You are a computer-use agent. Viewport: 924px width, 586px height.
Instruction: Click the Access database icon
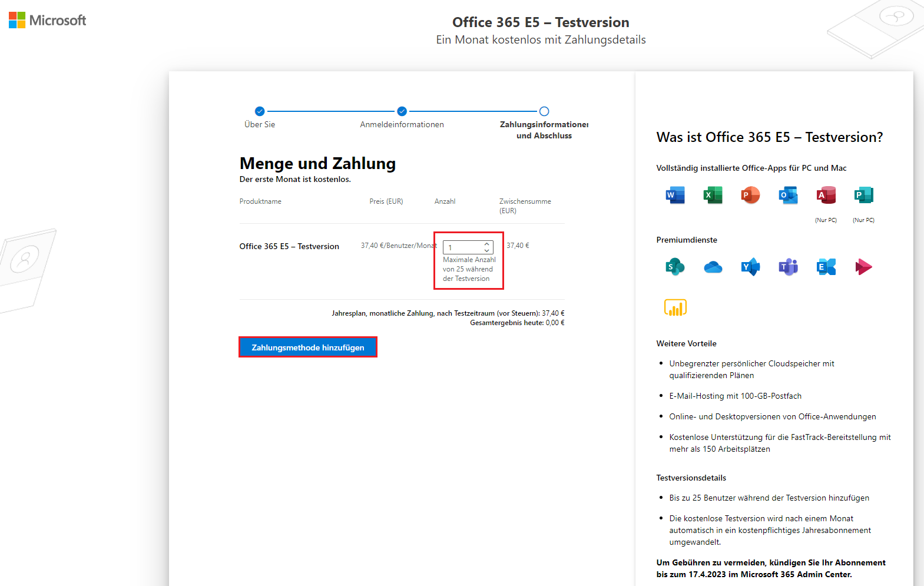[826, 195]
